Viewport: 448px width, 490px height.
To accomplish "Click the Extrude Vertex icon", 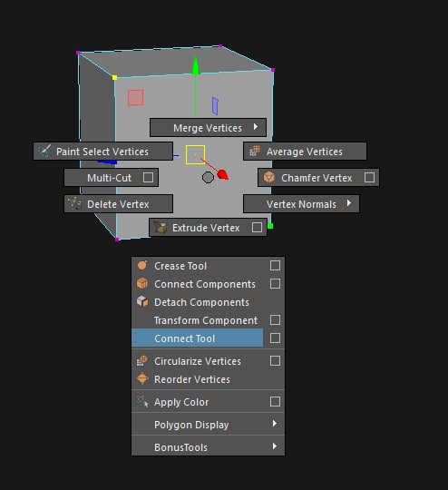I will coord(161,227).
